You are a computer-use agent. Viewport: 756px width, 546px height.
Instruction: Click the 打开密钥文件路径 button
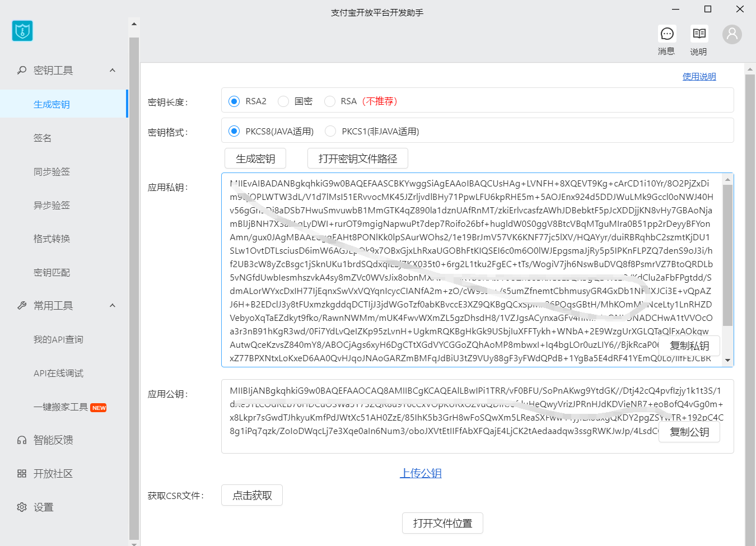(358, 158)
